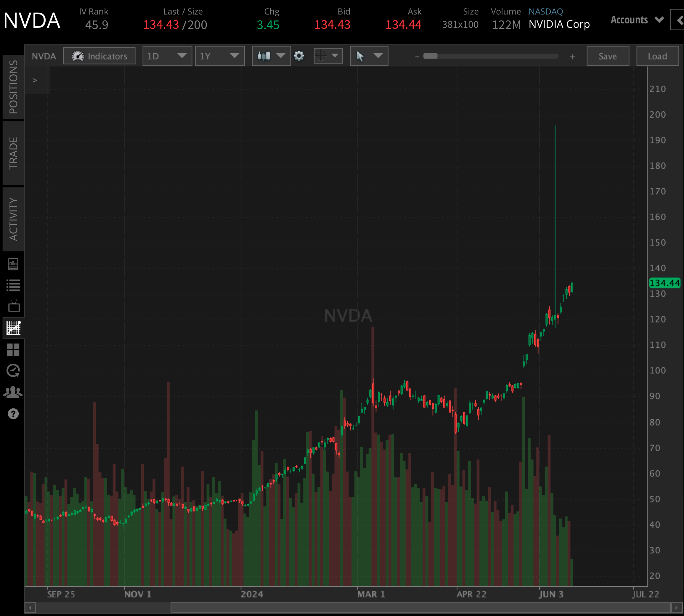The image size is (684, 616).
Task: Open the grid layout icon in sidebar
Action: [13, 350]
